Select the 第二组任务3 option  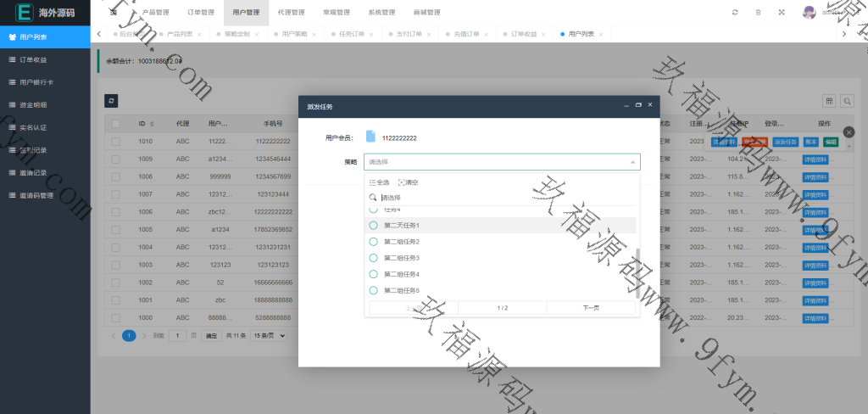pyautogui.click(x=401, y=258)
